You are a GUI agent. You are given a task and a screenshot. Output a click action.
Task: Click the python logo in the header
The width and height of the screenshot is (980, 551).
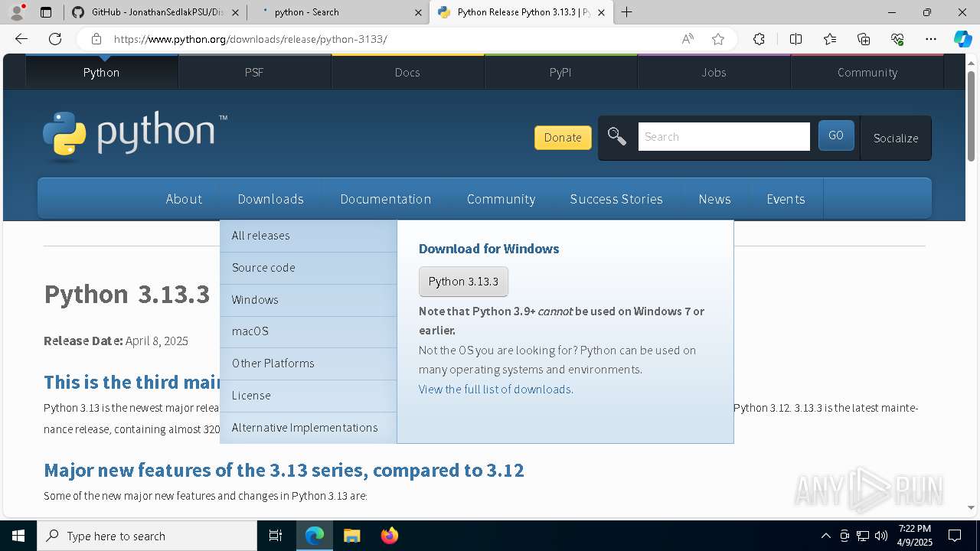135,135
